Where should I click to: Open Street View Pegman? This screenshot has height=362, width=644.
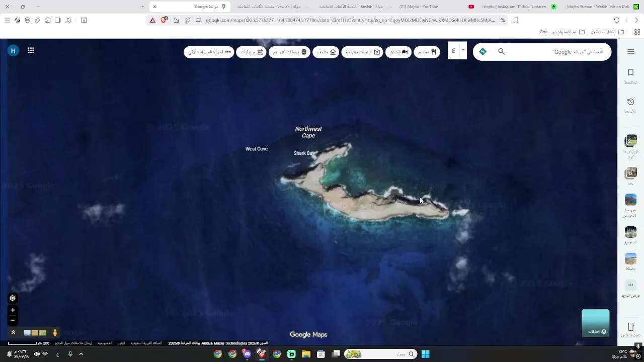55,332
